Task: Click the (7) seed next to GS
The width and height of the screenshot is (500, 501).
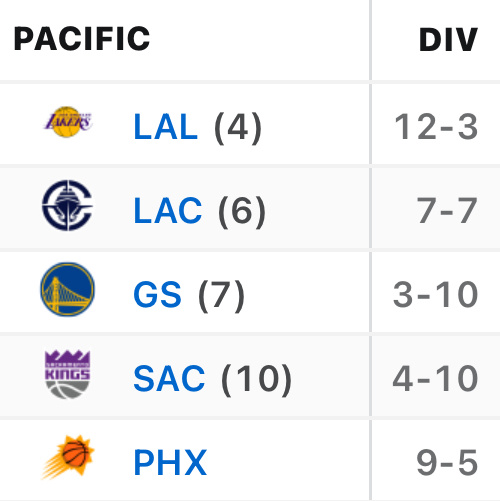Action: point(221,296)
